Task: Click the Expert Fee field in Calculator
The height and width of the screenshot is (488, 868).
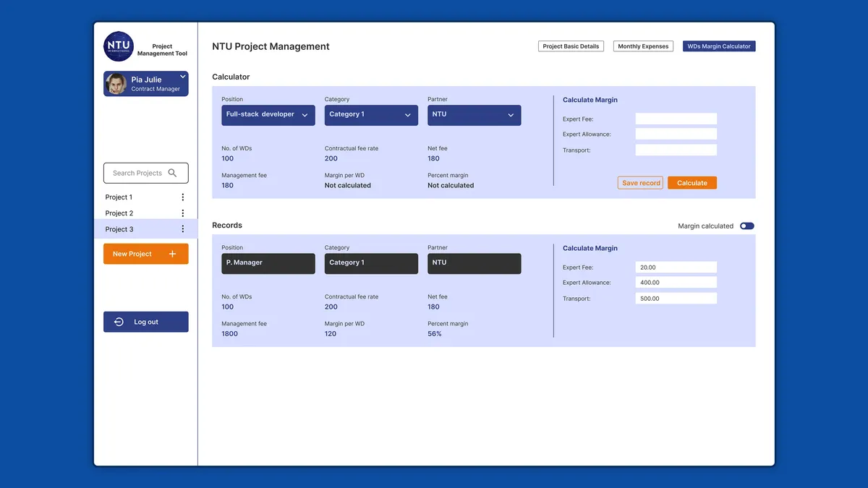Action: 676,119
